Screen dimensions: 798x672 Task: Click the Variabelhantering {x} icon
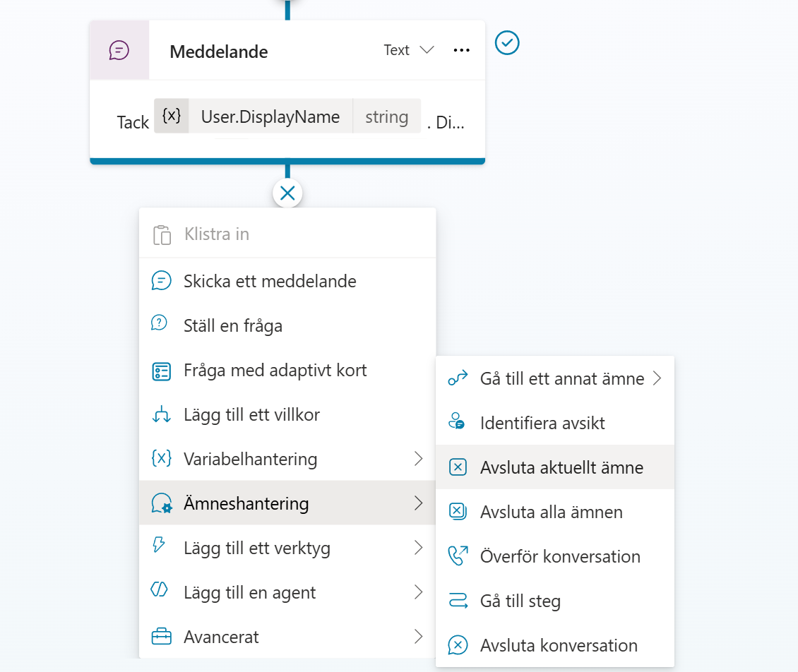click(x=161, y=458)
